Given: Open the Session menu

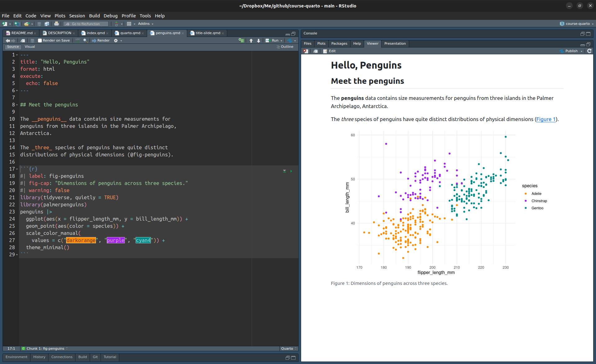Looking at the screenshot, I should coord(77,16).
